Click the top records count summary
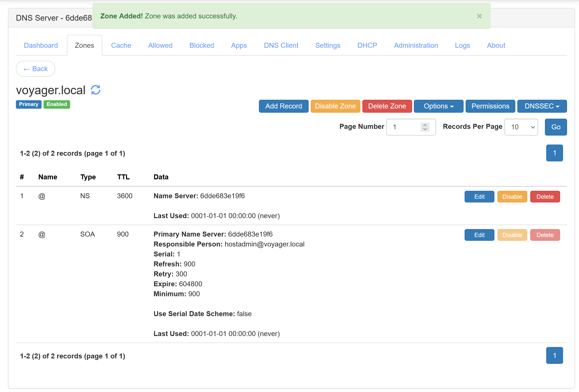Image resolution: width=579 pixels, height=392 pixels. pyautogui.click(x=73, y=153)
